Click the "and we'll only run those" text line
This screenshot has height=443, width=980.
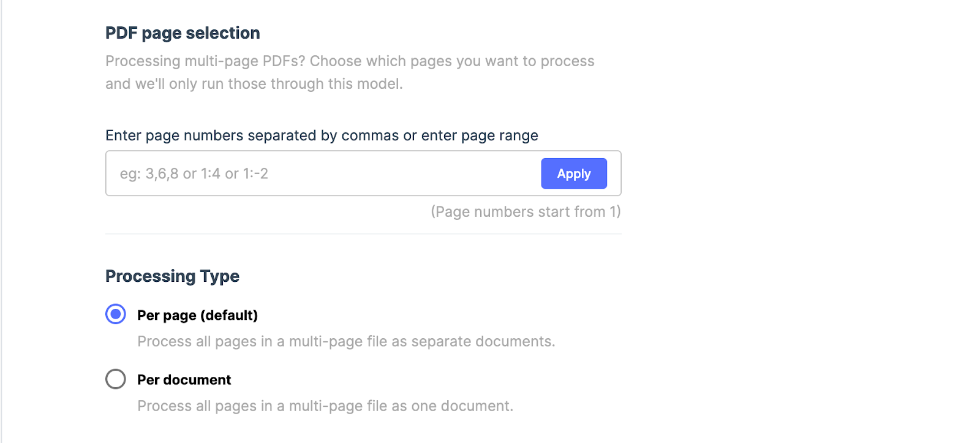pyautogui.click(x=254, y=84)
